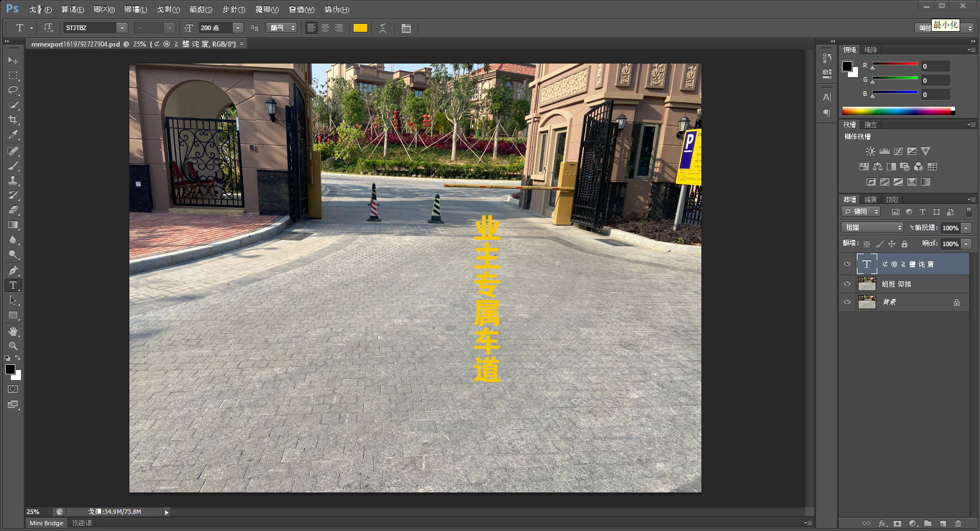The width and height of the screenshot is (980, 531).
Task: Delete layer using the trash icon
Action: [x=958, y=524]
